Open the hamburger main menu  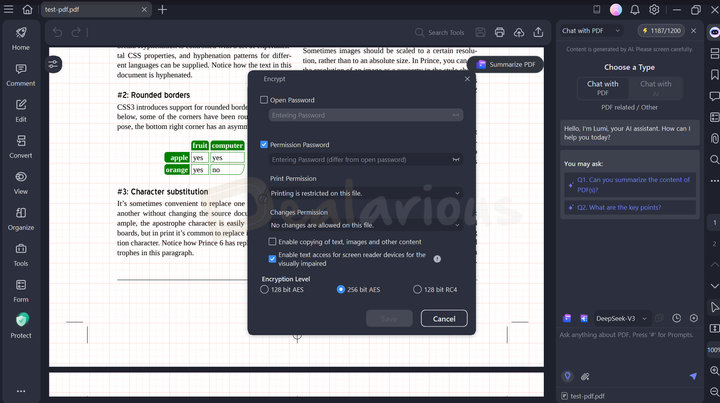pos(8,9)
